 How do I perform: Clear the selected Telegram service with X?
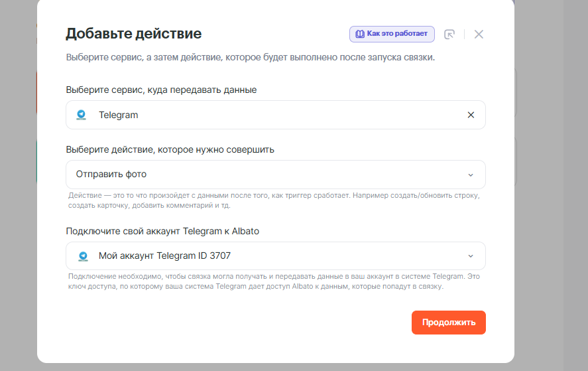tap(471, 115)
